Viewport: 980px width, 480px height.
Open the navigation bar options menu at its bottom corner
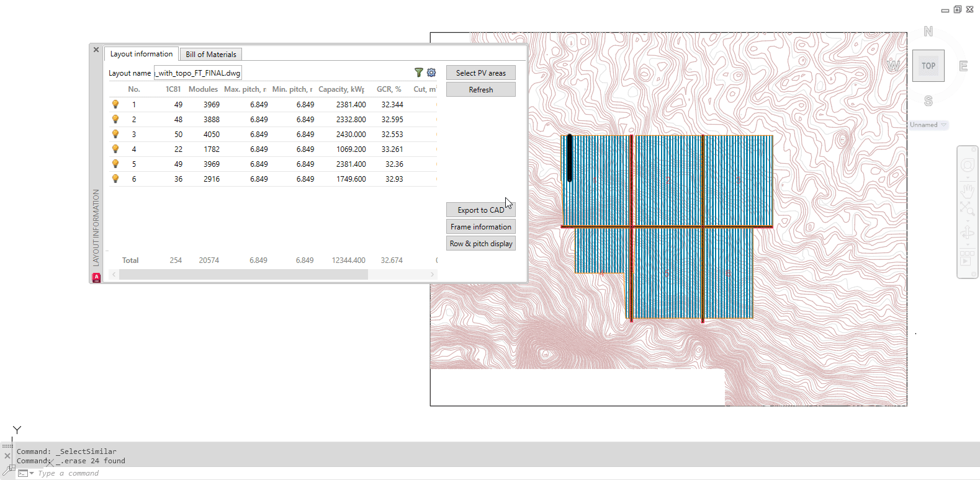point(973,274)
